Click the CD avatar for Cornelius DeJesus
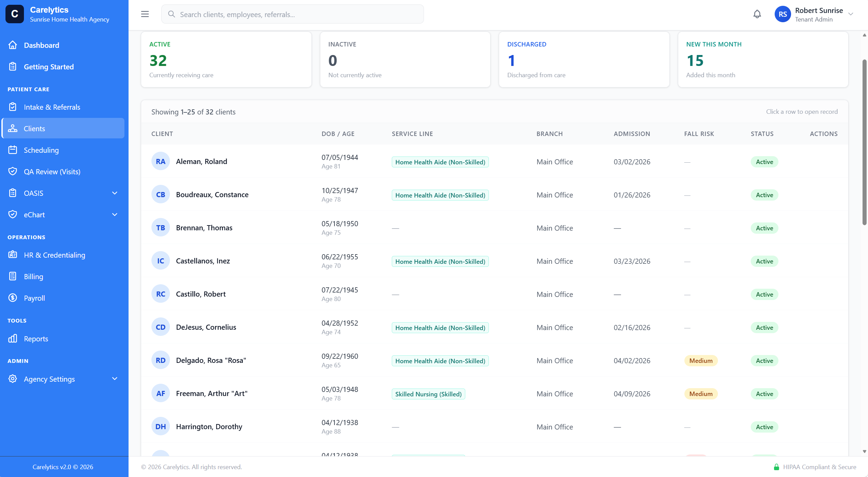This screenshot has height=477, width=868. coord(161,327)
